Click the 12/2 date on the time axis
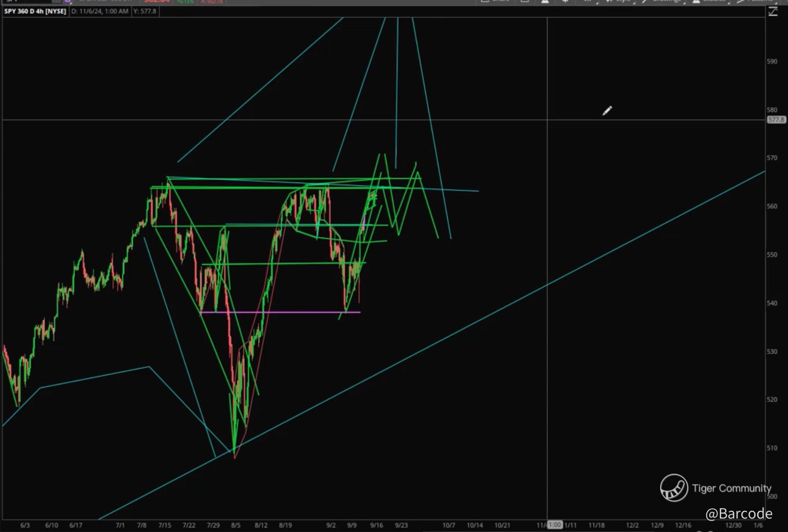 point(633,525)
